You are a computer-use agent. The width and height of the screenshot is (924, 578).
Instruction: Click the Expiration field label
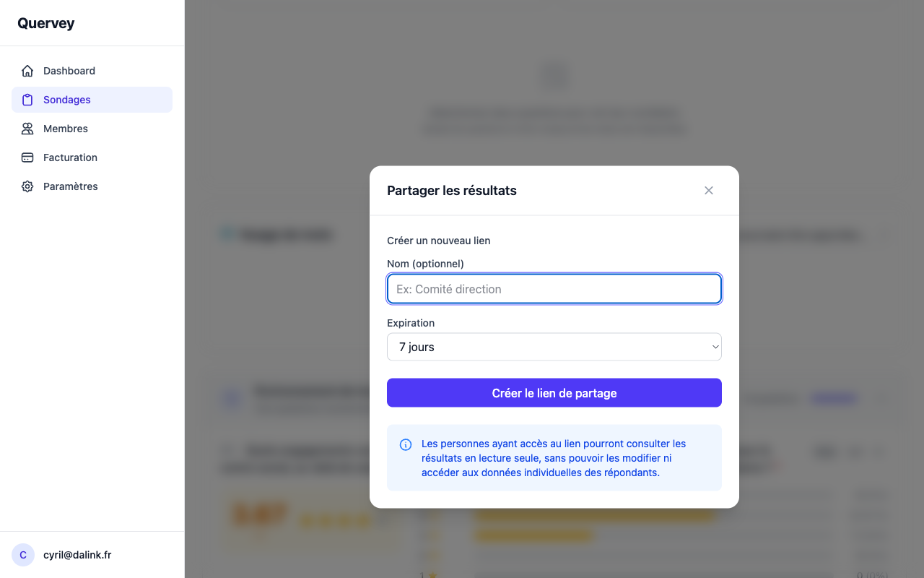coord(411,323)
